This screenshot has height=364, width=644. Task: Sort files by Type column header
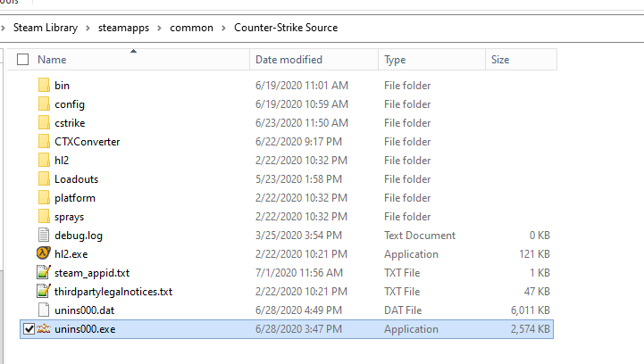(x=395, y=60)
